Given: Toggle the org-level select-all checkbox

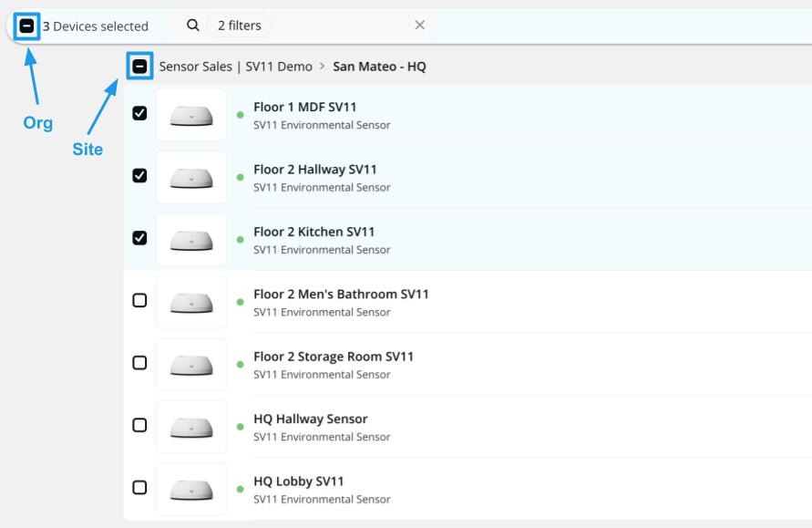Looking at the screenshot, I should coord(26,26).
